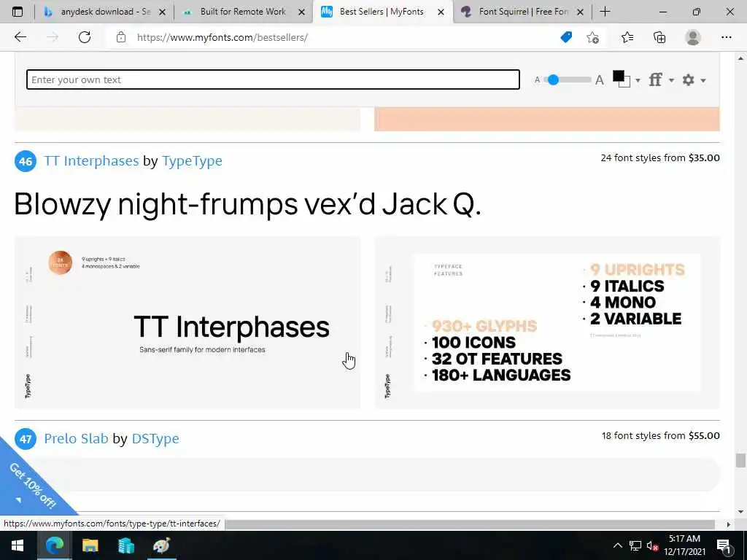Image resolution: width=747 pixels, height=560 pixels.
Task: Open the text color swatch picker
Action: tap(622, 79)
